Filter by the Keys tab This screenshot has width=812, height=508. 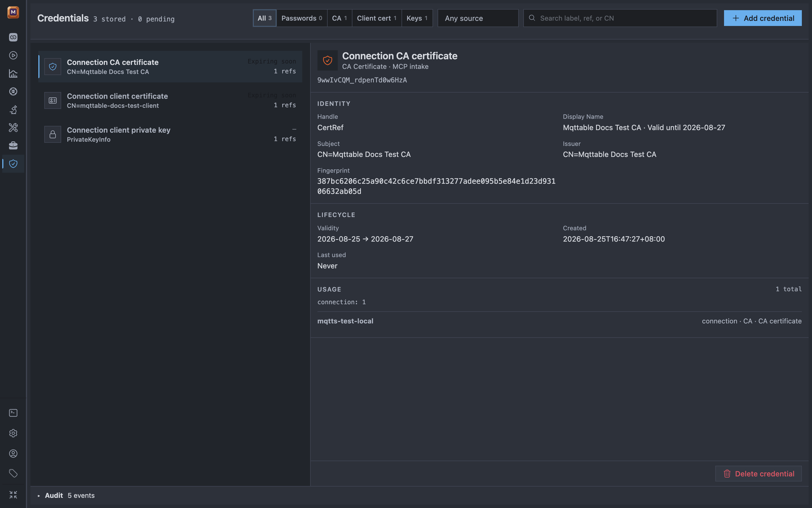[417, 18]
